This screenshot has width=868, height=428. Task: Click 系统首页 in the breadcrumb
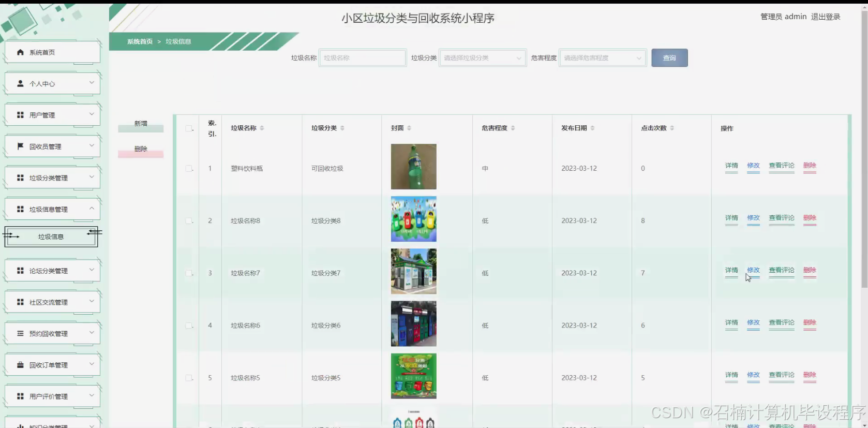(140, 41)
